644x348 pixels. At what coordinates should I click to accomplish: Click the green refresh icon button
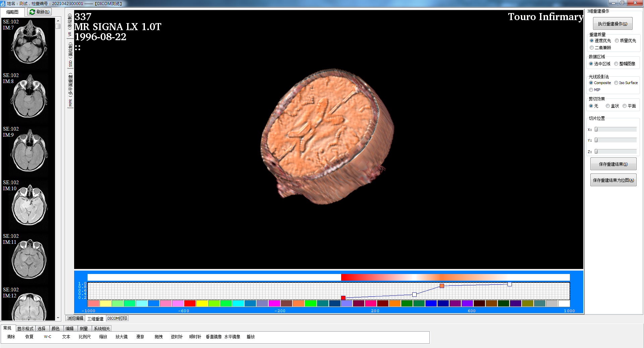(x=39, y=12)
